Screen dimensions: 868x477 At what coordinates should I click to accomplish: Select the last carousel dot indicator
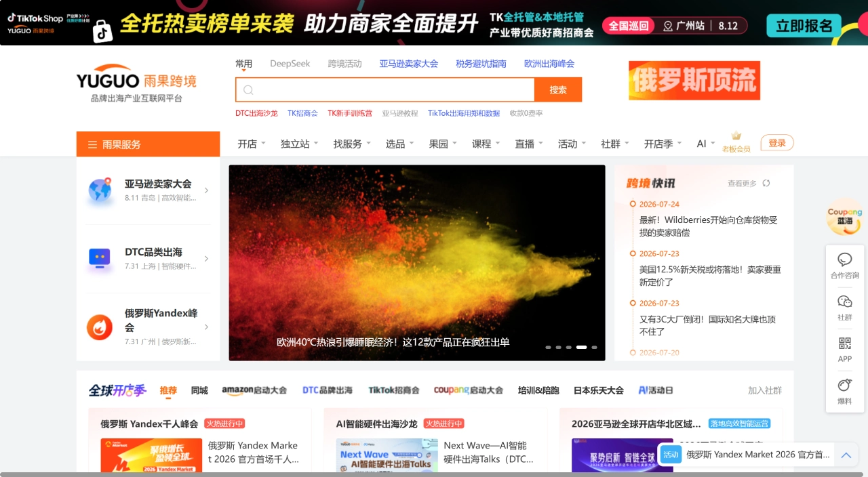(595, 347)
